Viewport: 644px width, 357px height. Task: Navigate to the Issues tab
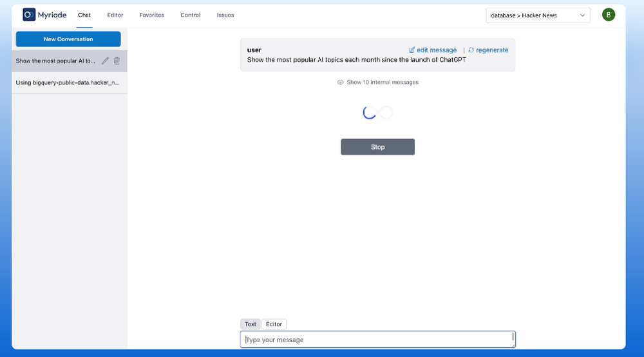(x=225, y=15)
